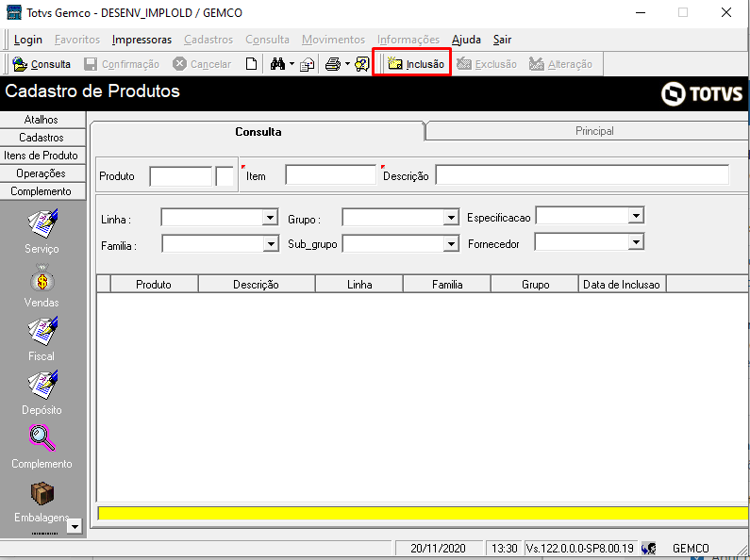Click the Totvs Gemco title bar app icon
Viewport: 750px width, 560px height.
coord(13,12)
